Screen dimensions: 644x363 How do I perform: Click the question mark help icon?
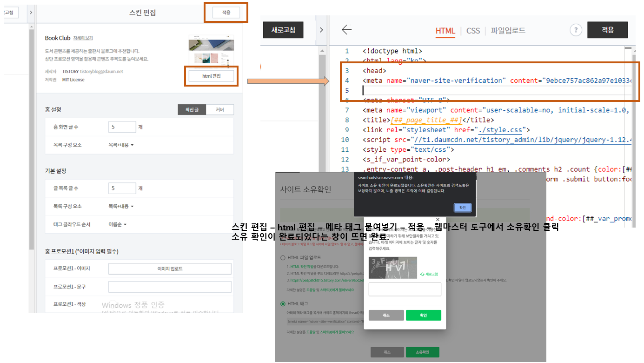(x=576, y=30)
